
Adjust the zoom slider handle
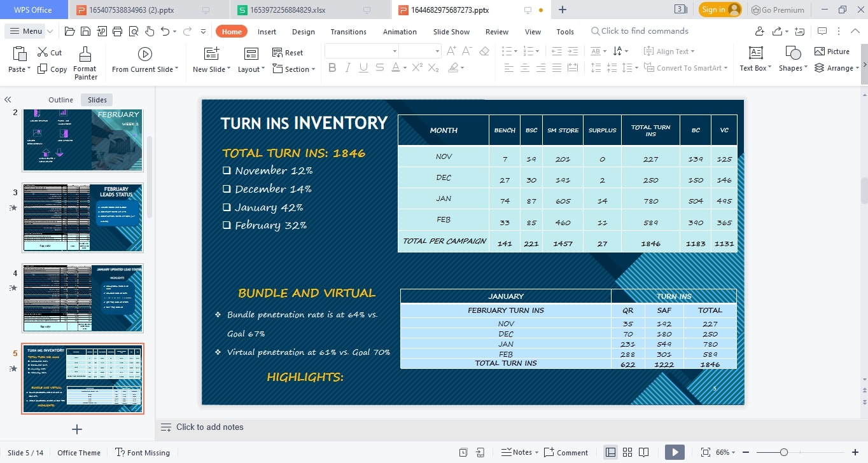[784, 452]
